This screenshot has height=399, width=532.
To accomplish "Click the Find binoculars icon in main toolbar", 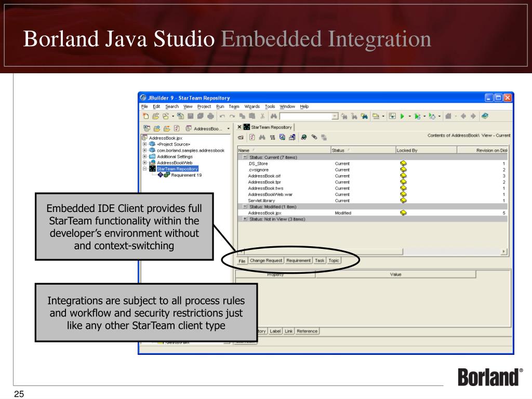I will 273,116.
